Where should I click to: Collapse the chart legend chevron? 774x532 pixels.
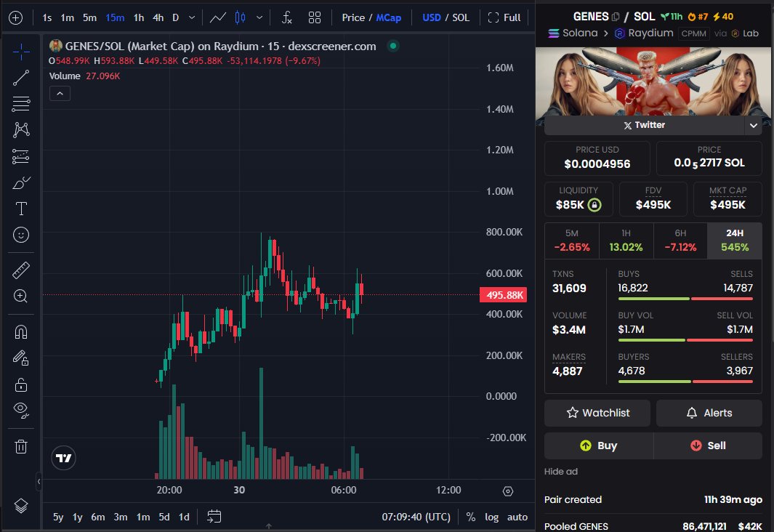tap(60, 93)
